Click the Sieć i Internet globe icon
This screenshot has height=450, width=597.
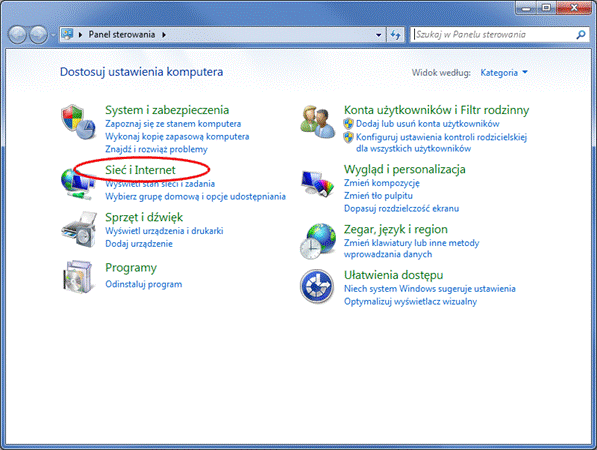coord(78,184)
